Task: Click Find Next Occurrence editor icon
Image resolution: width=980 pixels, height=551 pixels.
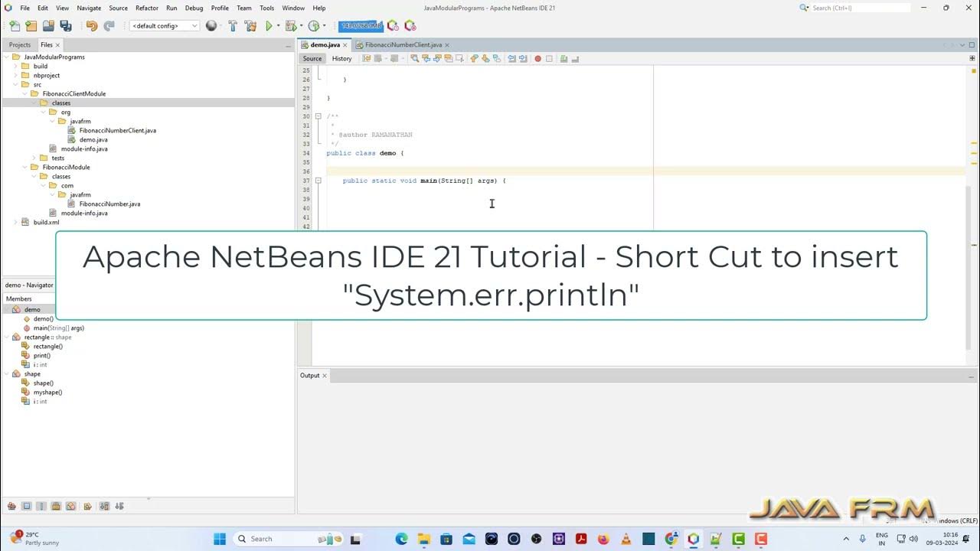Action: pos(437,58)
